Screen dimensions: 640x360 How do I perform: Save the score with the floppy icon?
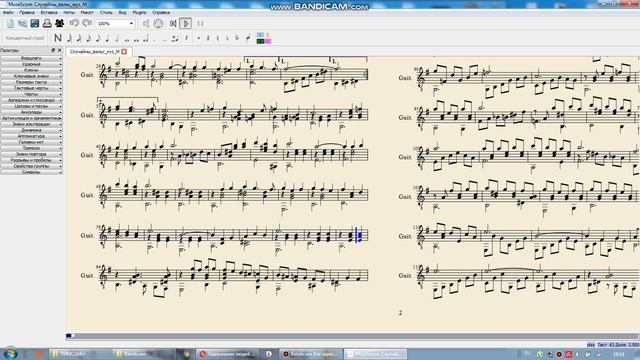pyautogui.click(x=35, y=23)
